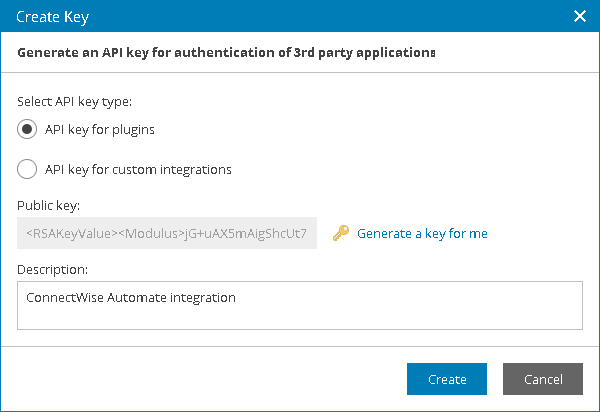The width and height of the screenshot is (600, 412).
Task: Click the Generate a key for me link
Action: pos(422,233)
